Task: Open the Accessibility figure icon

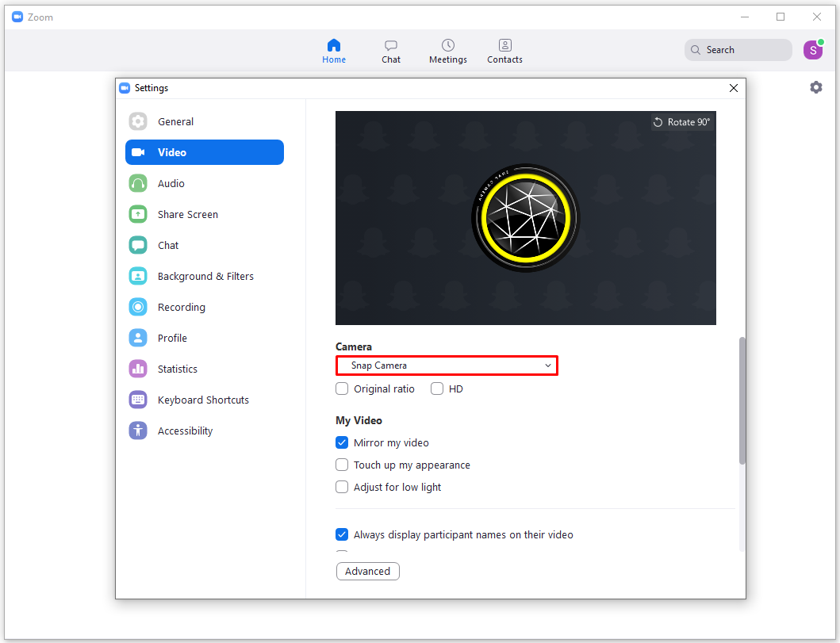Action: point(138,431)
